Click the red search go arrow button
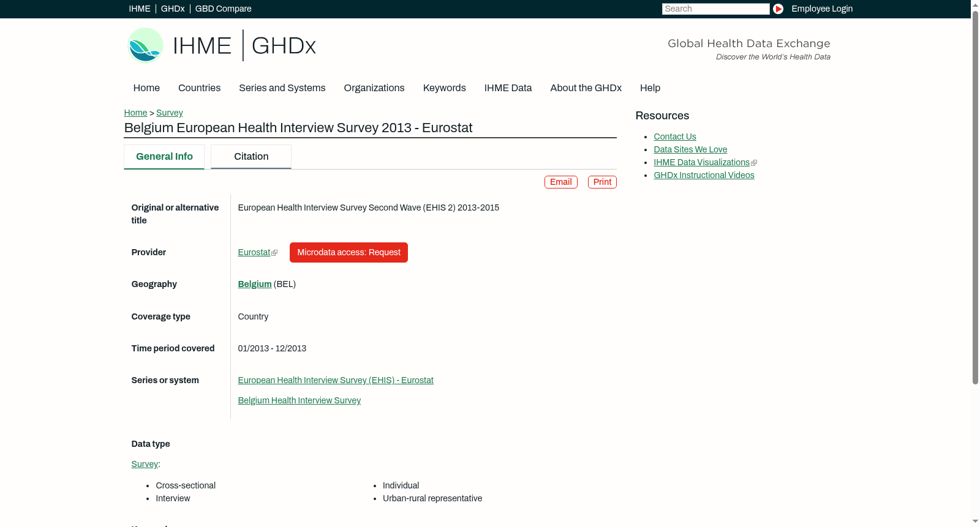The image size is (980, 527). coord(778,9)
